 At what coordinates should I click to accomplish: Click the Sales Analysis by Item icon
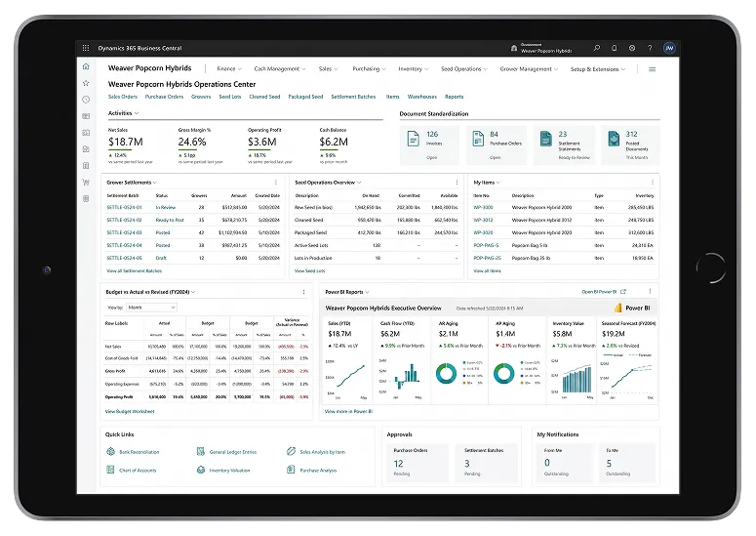coord(291,452)
